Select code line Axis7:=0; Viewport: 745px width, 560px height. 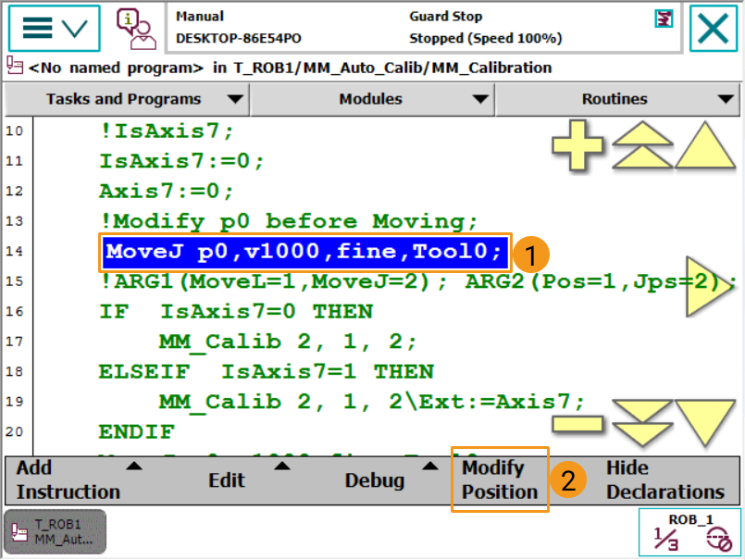tap(167, 191)
